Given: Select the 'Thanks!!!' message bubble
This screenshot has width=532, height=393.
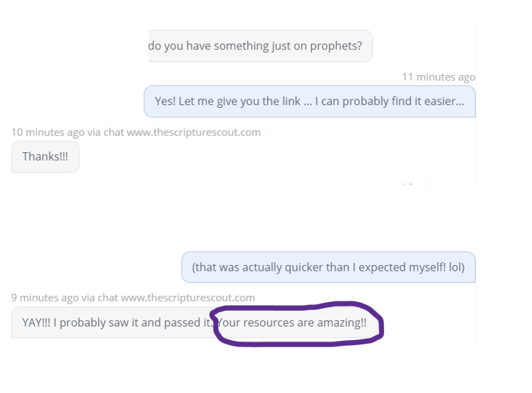Looking at the screenshot, I should tap(45, 156).
